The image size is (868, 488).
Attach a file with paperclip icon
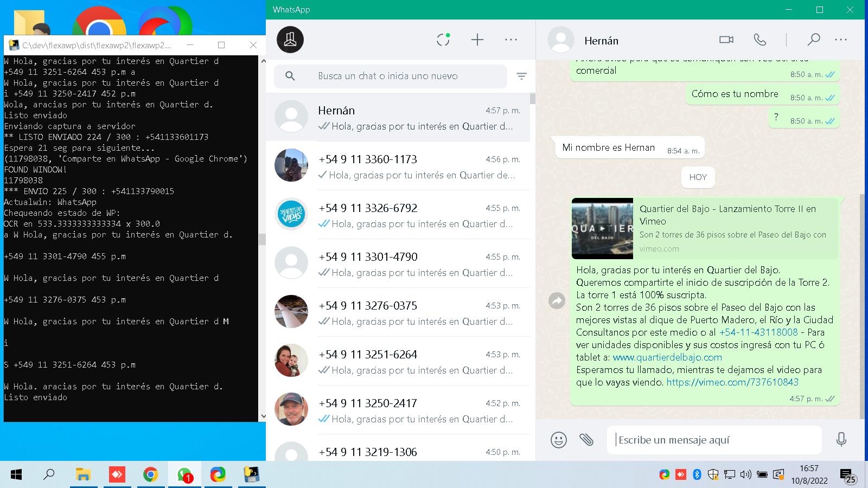click(586, 440)
